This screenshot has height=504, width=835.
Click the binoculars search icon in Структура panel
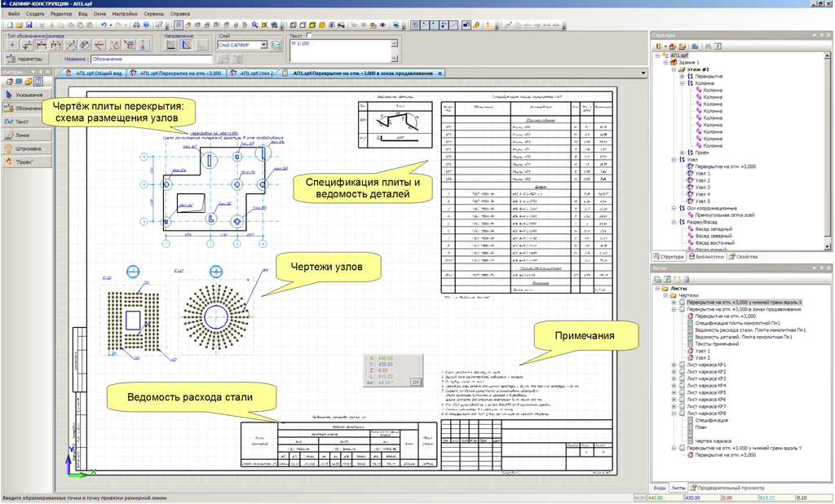(709, 46)
